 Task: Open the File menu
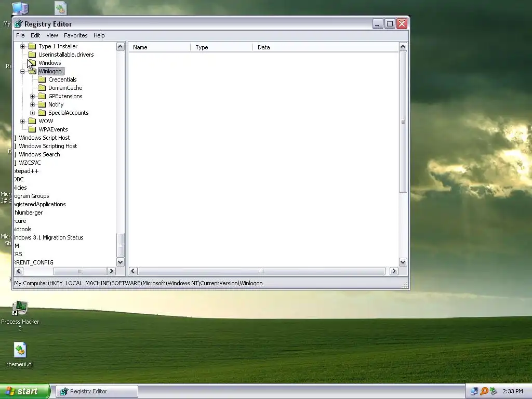pyautogui.click(x=20, y=35)
